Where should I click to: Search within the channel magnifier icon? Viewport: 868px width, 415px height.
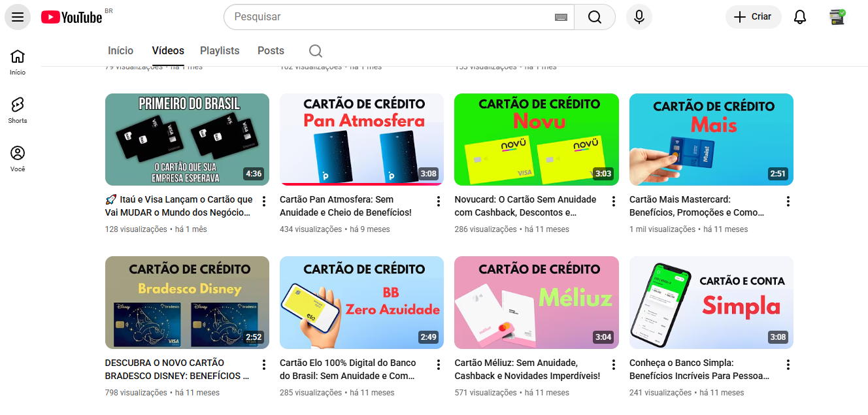point(316,51)
